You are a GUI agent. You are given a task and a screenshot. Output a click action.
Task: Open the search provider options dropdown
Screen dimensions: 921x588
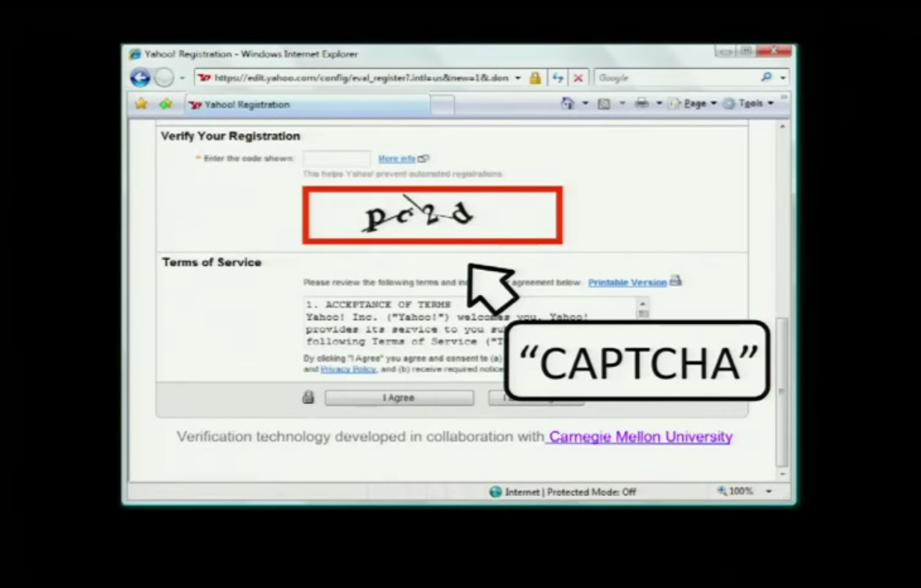point(783,78)
